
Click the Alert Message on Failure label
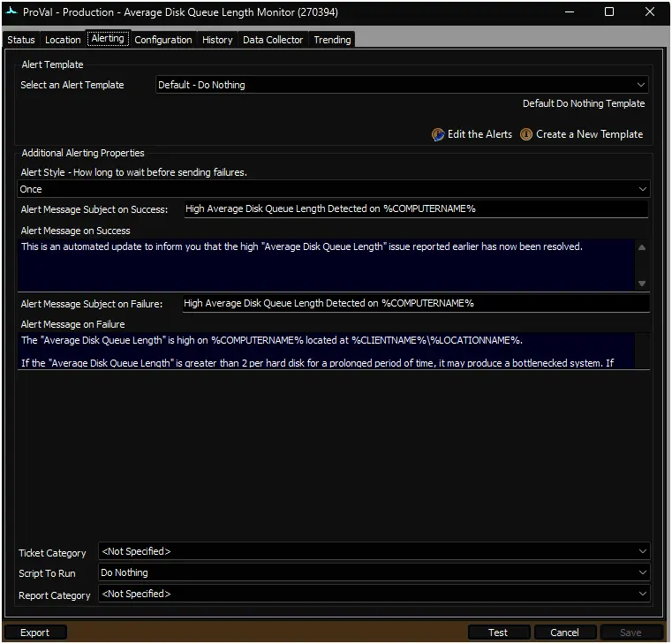pos(73,324)
